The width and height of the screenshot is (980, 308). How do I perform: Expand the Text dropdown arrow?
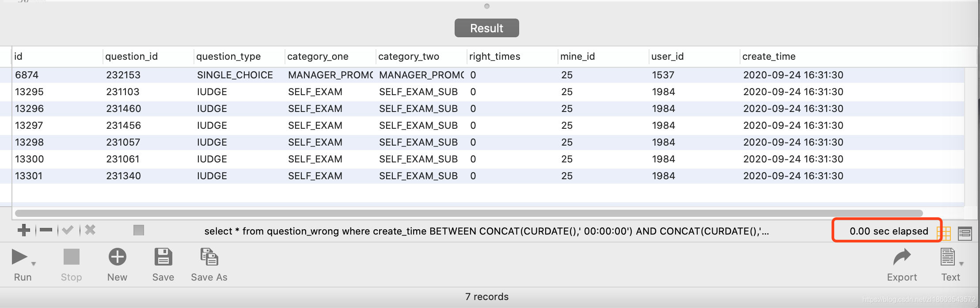coord(961,264)
